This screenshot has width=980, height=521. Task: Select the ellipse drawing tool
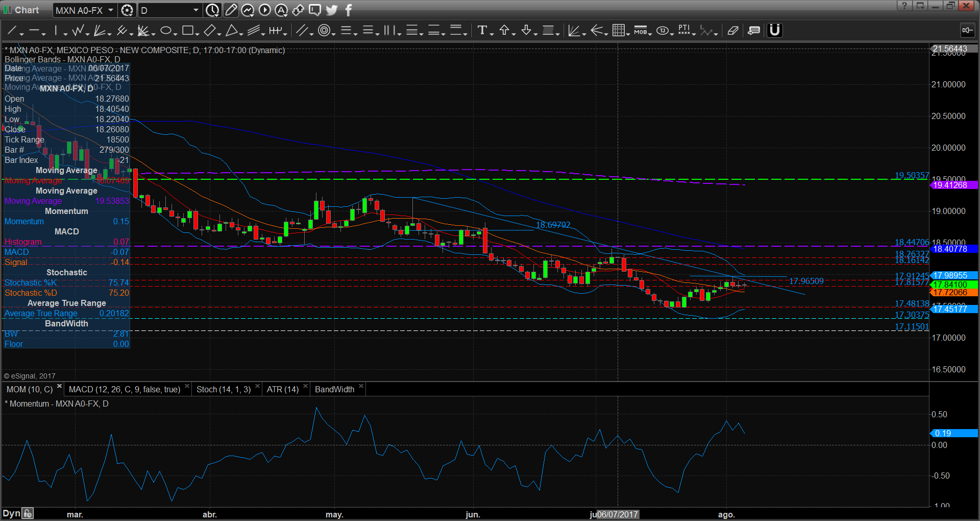tap(165, 31)
